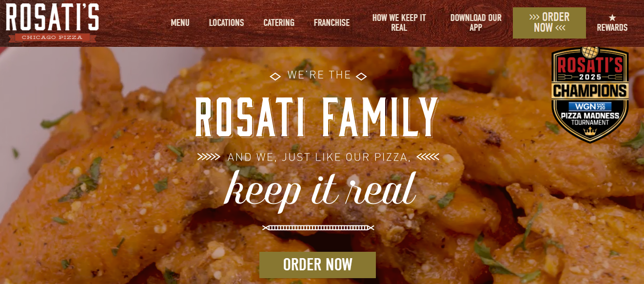Image resolution: width=644 pixels, height=284 pixels.
Task: Click the Rosati's logo in the header
Action: (52, 23)
